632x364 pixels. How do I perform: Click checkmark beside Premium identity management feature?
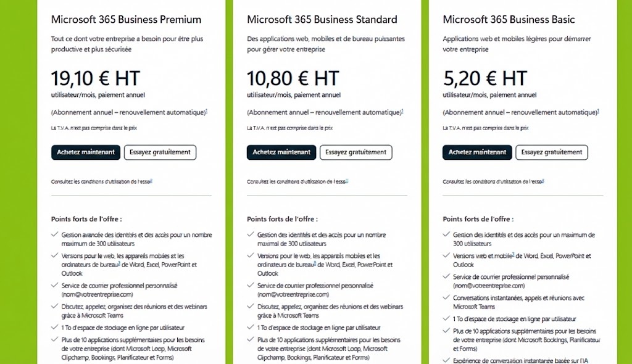[56, 234]
